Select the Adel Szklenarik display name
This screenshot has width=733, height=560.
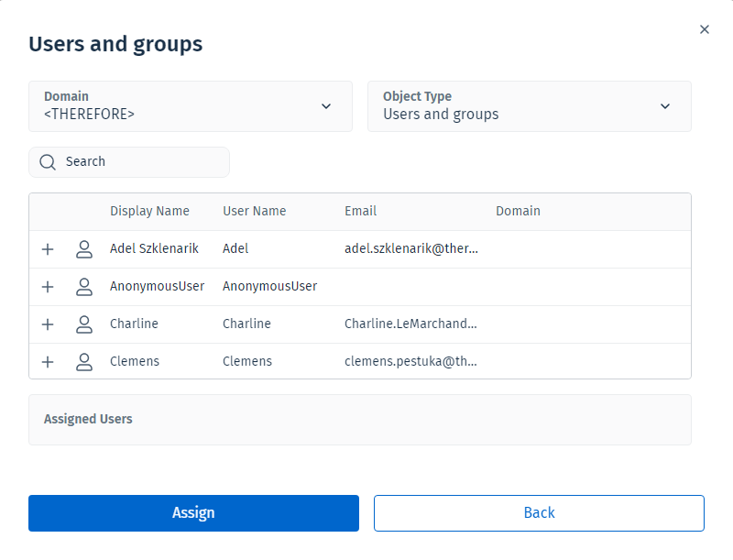coord(154,248)
